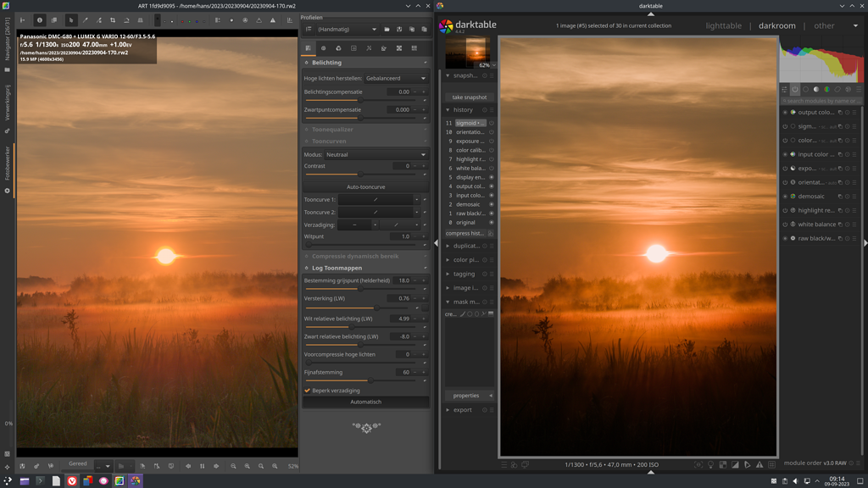Select sigmoid history item 11
The image size is (868, 488).
tap(470, 123)
